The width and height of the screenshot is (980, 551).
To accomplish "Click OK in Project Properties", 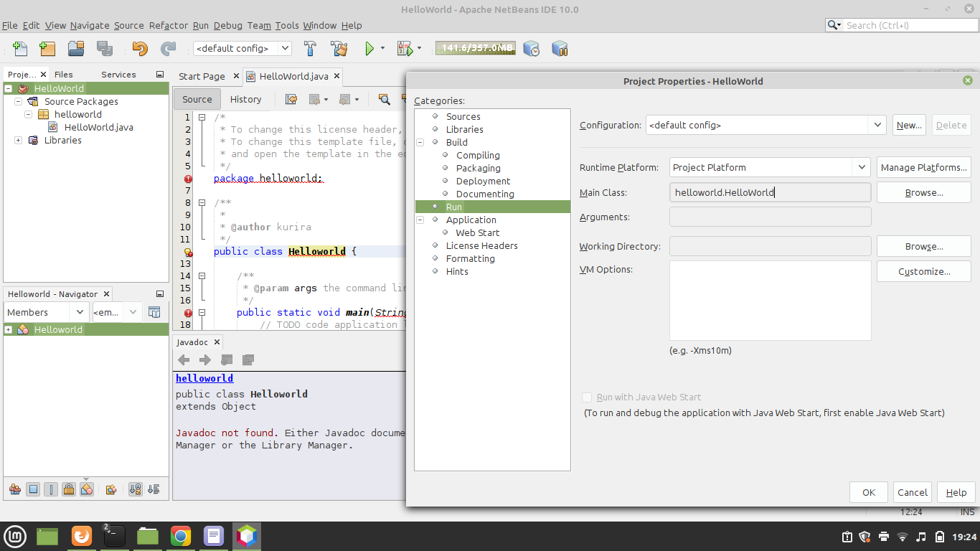I will click(x=869, y=492).
